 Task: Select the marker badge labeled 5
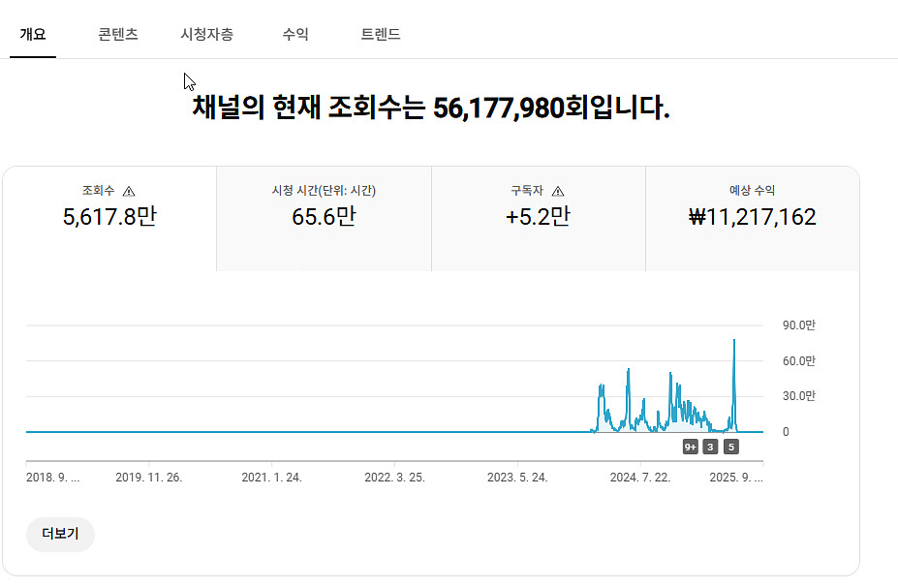[x=731, y=447]
